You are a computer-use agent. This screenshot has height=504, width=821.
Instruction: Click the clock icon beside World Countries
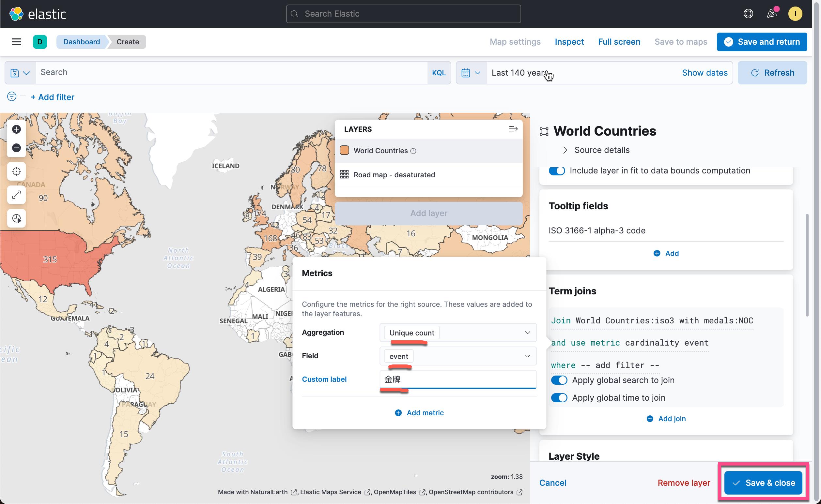413,151
